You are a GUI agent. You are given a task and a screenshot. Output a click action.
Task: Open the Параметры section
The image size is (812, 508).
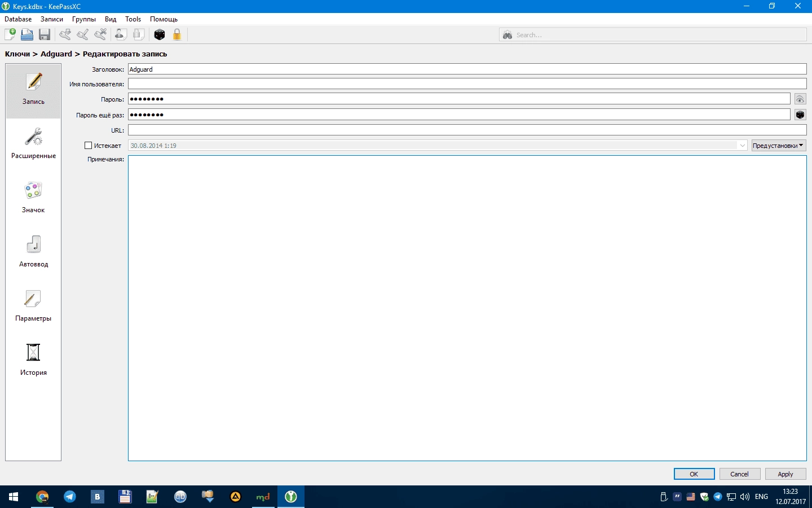pyautogui.click(x=33, y=307)
